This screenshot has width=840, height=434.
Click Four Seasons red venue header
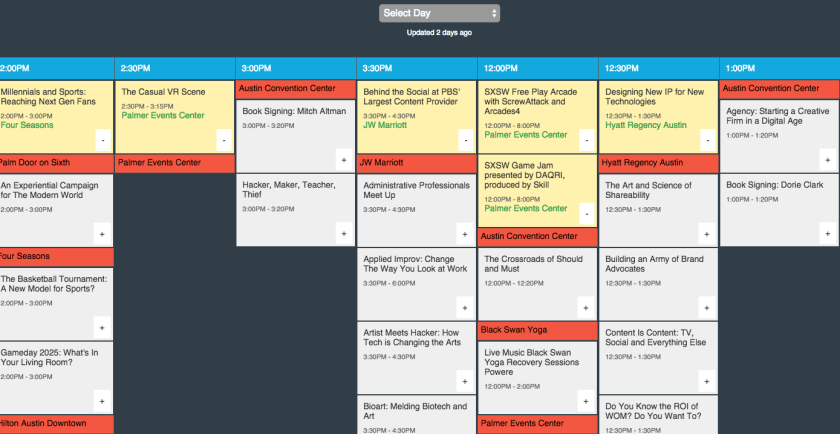pyautogui.click(x=57, y=257)
